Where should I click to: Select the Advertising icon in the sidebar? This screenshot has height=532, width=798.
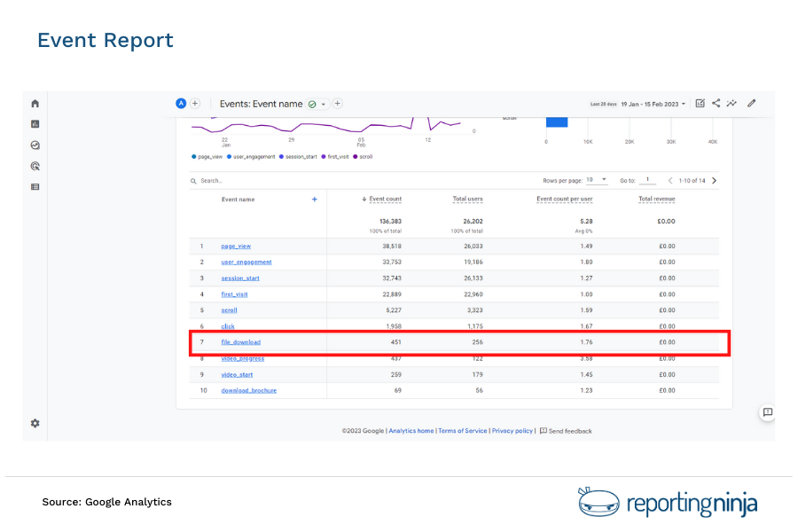[x=34, y=166]
